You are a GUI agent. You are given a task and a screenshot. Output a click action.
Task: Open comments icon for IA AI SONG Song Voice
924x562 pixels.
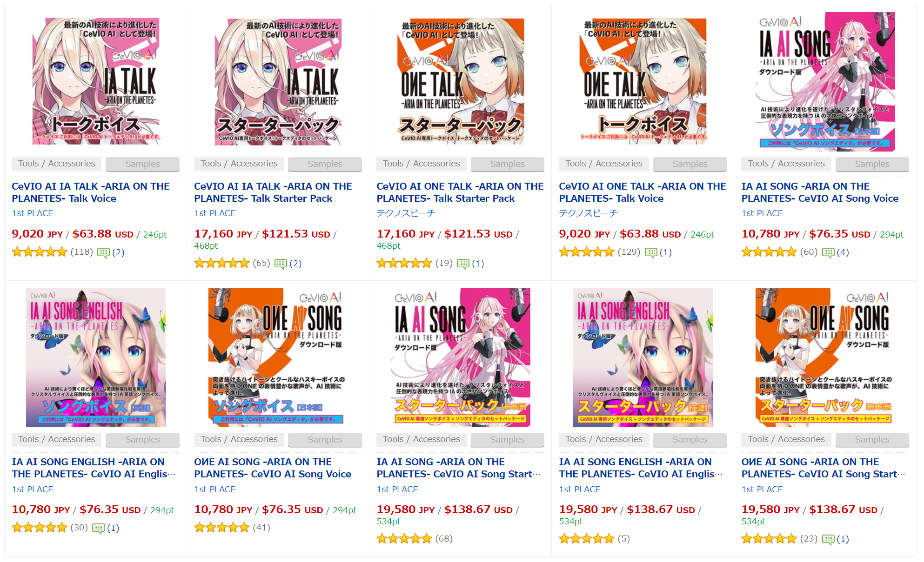click(828, 252)
